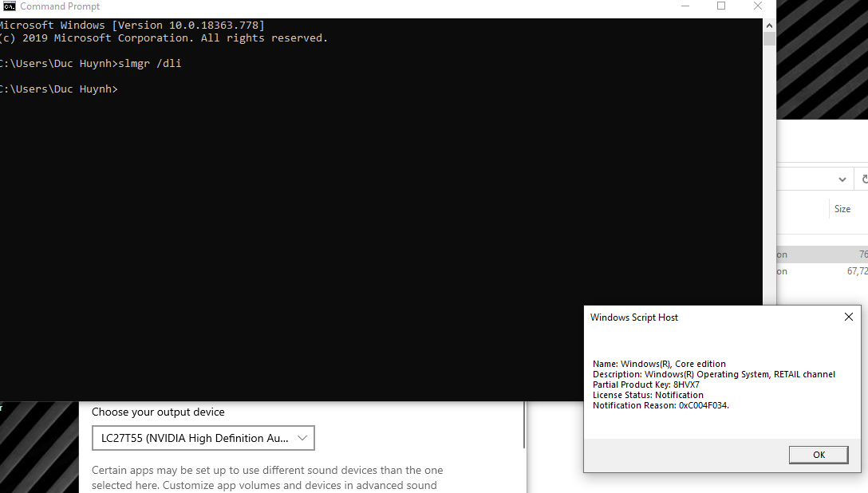Click the Sound settings scrollbar
Image resolution: width=868 pixels, height=493 pixels.
(523, 425)
